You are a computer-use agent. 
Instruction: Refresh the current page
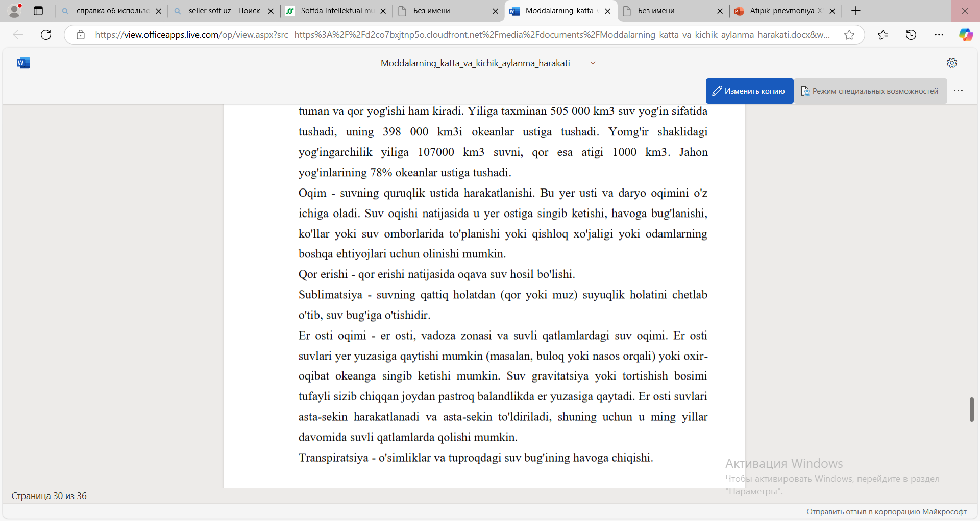46,35
